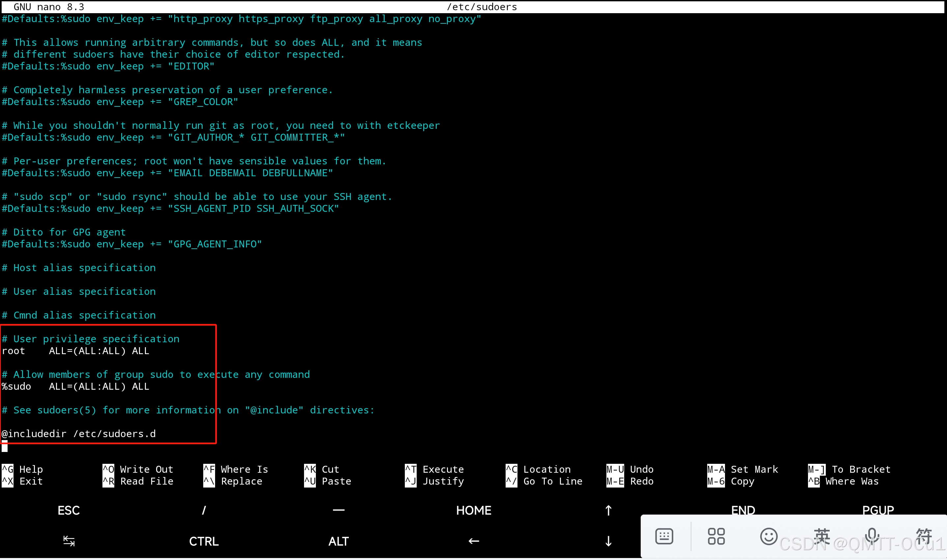
Task: Click the 'See sudoers(5) for more information' comment
Action: click(x=188, y=410)
